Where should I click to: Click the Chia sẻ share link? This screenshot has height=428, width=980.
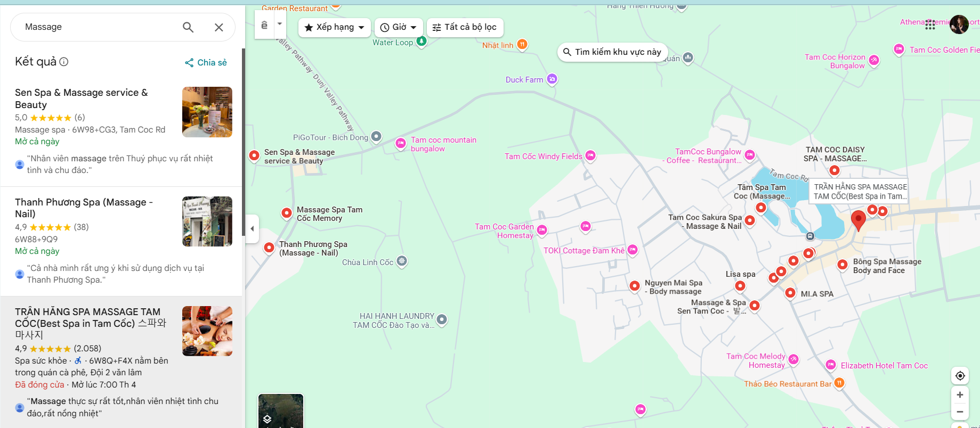pyautogui.click(x=206, y=63)
